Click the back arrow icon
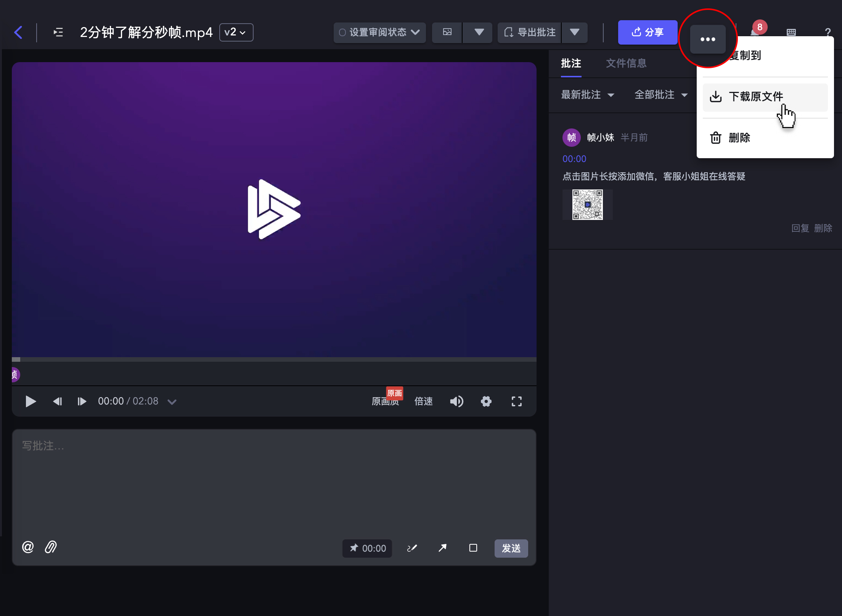 point(18,32)
